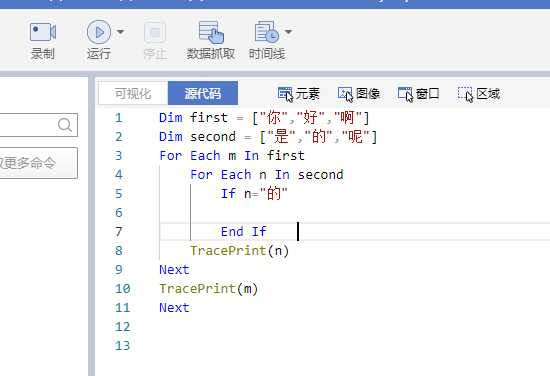Expand the 运行 dropdown arrow
The height and width of the screenshot is (376, 550).
(120, 32)
